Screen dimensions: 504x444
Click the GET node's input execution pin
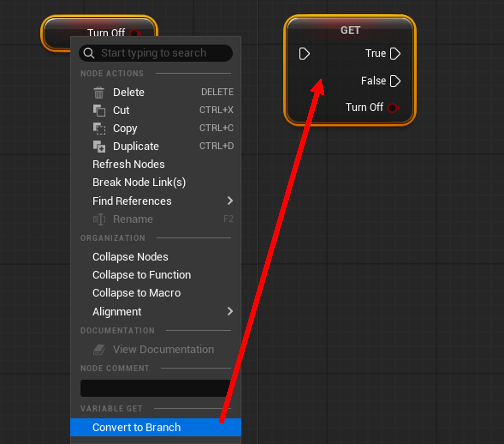pos(304,54)
